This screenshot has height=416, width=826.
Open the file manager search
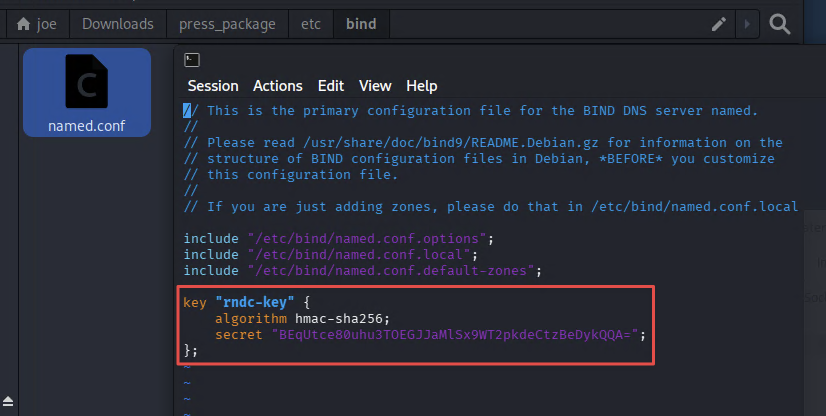point(780,24)
